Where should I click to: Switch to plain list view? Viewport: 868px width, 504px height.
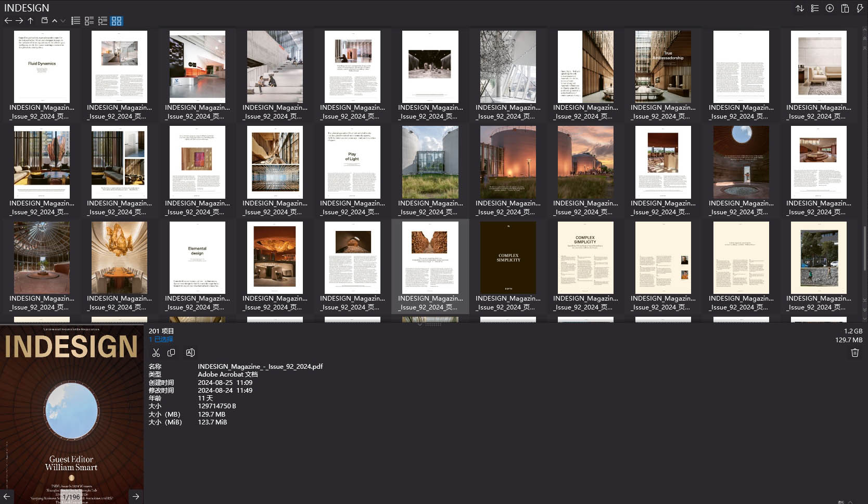(76, 21)
